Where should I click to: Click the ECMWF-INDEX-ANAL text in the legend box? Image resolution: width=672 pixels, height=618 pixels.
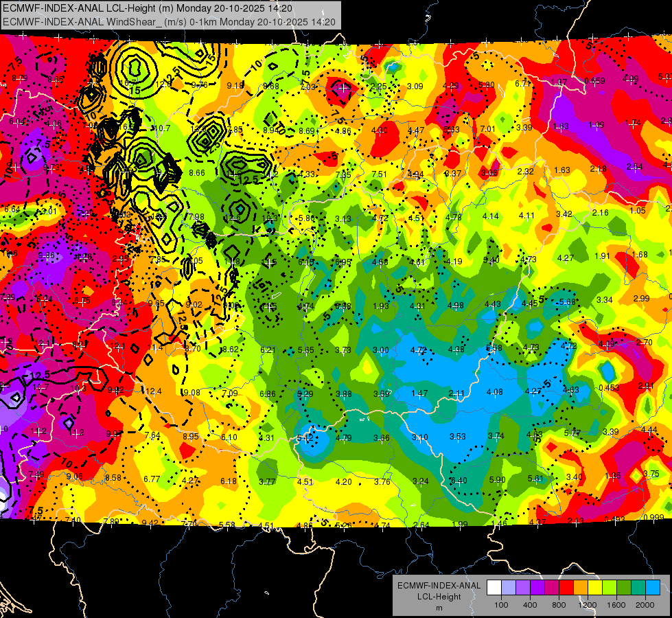click(x=439, y=586)
